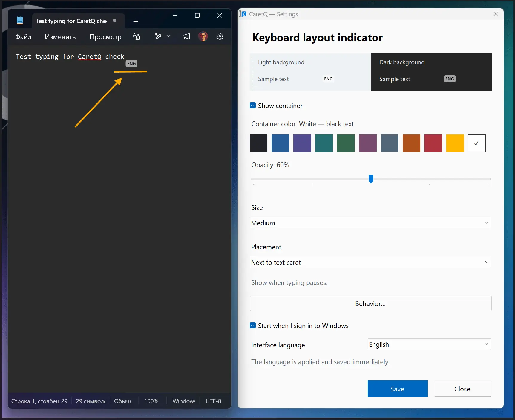Viewport: 515px width, 420px height.
Task: Open a new tab with plus button
Action: coord(136,21)
